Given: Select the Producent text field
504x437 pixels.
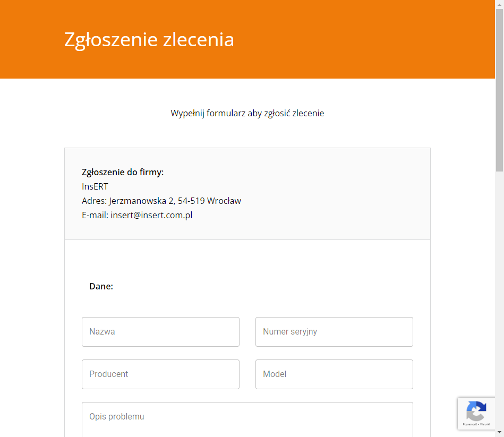Looking at the screenshot, I should (160, 374).
